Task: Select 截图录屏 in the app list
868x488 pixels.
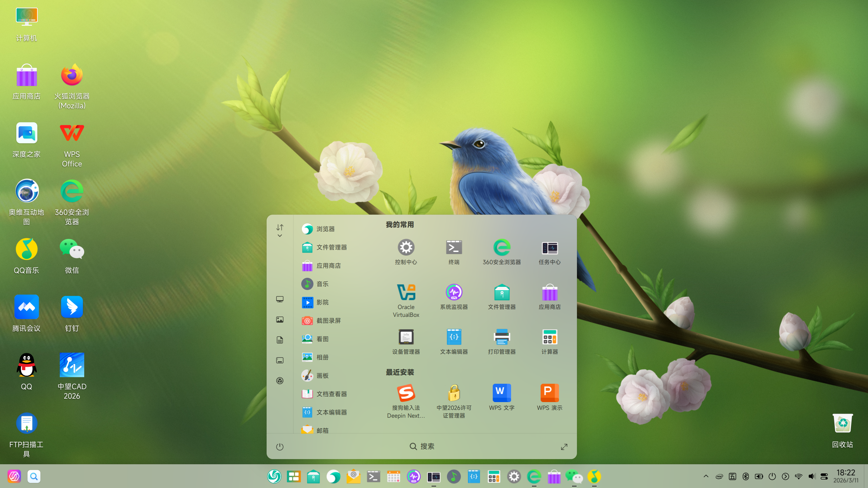Action: pyautogui.click(x=328, y=321)
